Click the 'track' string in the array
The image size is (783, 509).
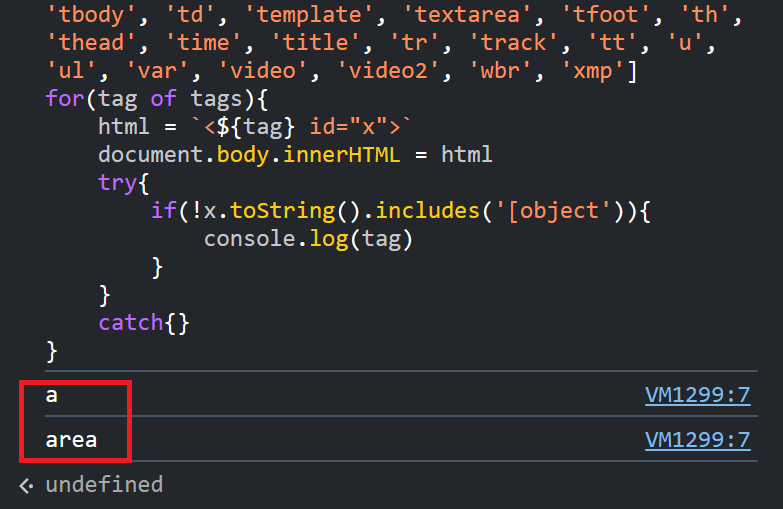513,42
